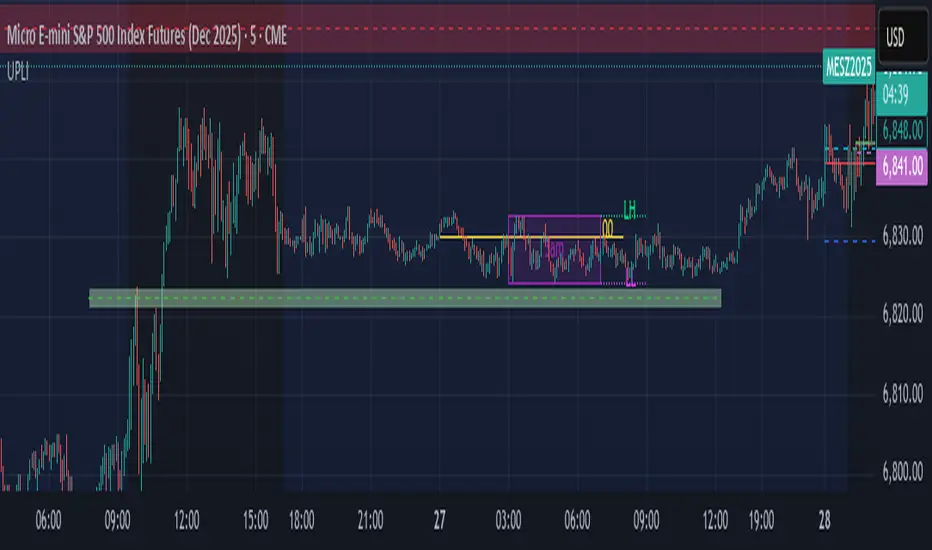Click 6,820.00 on the price axis

[903, 313]
